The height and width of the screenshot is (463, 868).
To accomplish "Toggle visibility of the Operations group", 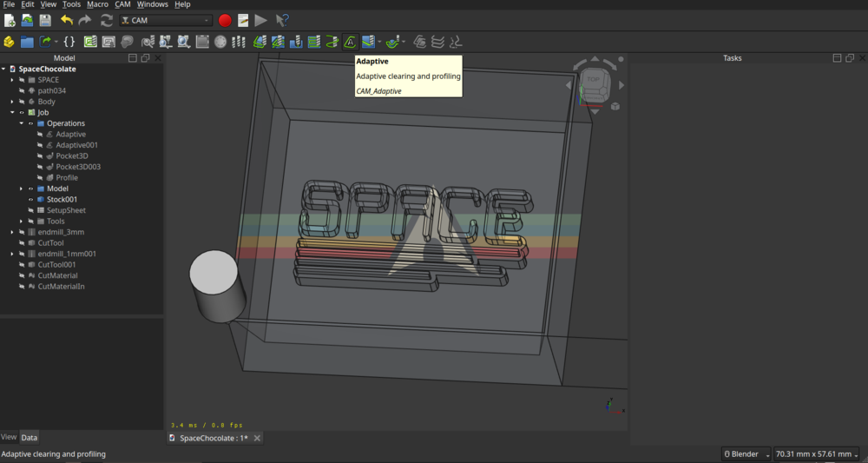I will pyautogui.click(x=31, y=123).
